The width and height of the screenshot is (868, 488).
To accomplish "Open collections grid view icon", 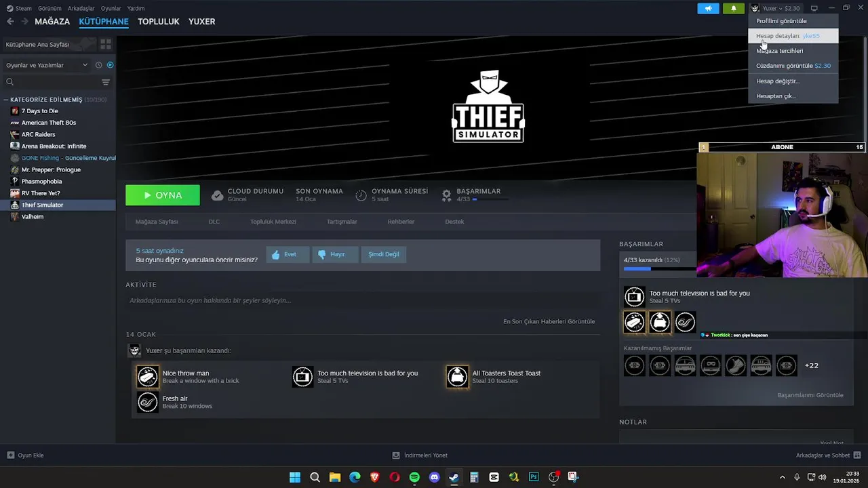I will (106, 44).
